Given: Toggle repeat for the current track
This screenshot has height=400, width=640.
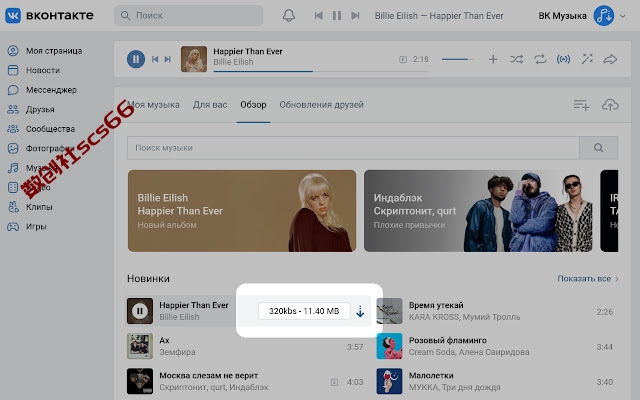Looking at the screenshot, I should pos(540,60).
